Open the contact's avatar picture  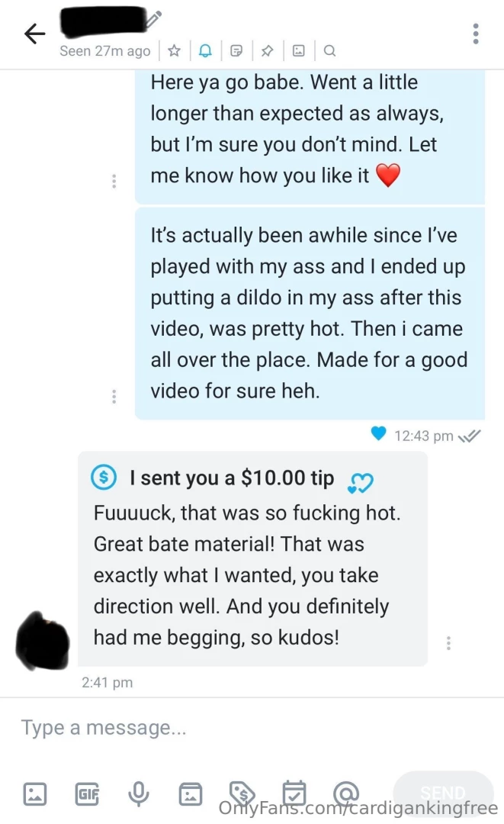[x=43, y=641]
